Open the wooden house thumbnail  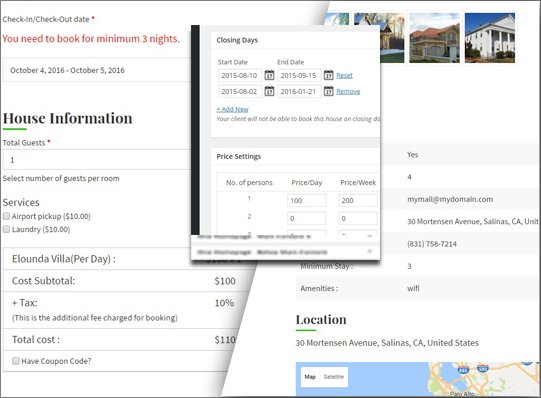tap(392, 38)
